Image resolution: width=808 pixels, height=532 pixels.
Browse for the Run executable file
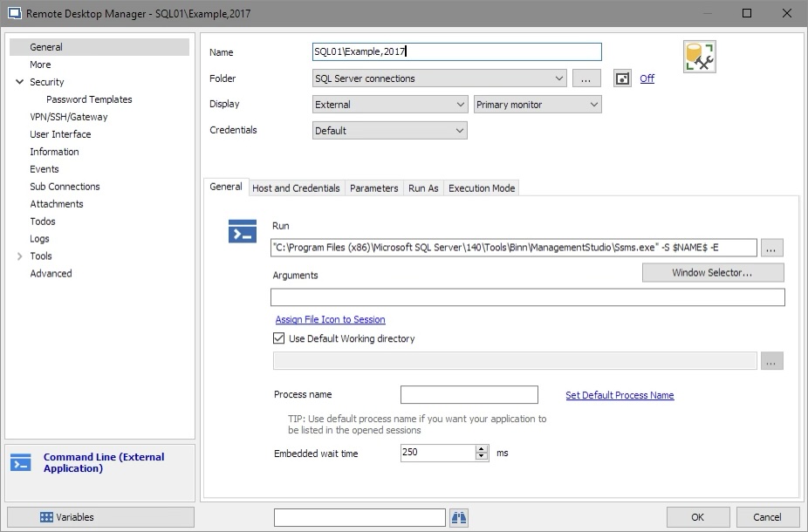point(771,248)
